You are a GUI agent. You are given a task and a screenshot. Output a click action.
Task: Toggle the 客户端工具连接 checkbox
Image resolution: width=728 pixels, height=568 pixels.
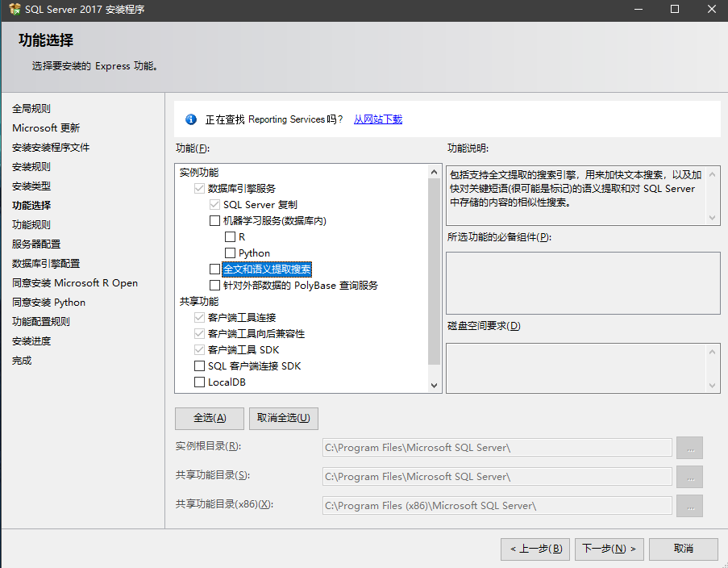[199, 317]
